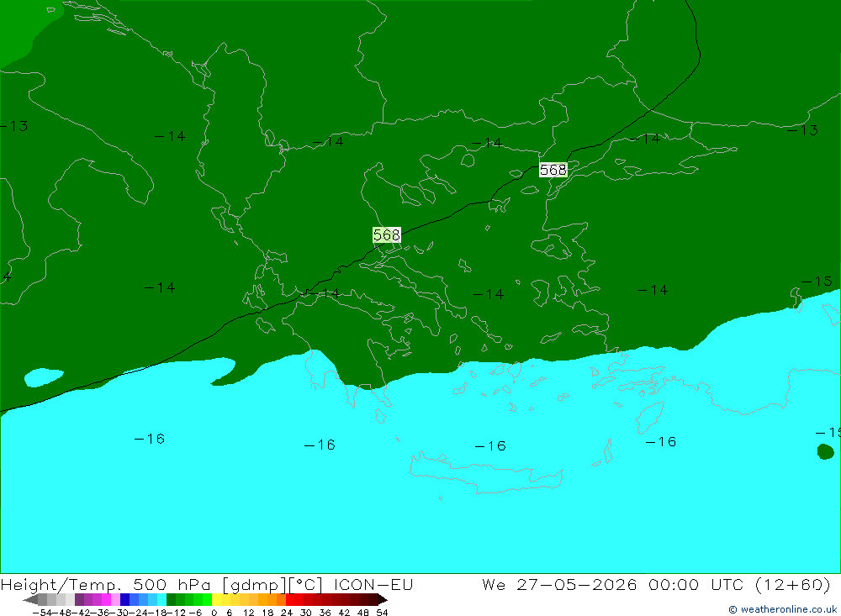Click the date 'We 27-05-2026'
841x616 pixels.
559,584
